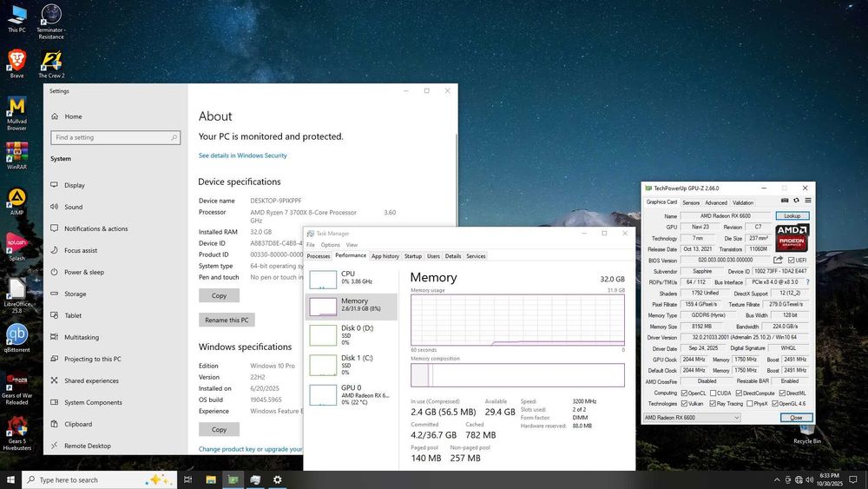Screen dimensions: 868x489
Task: Open Mullvad Browser desktop icon
Action: point(16,114)
